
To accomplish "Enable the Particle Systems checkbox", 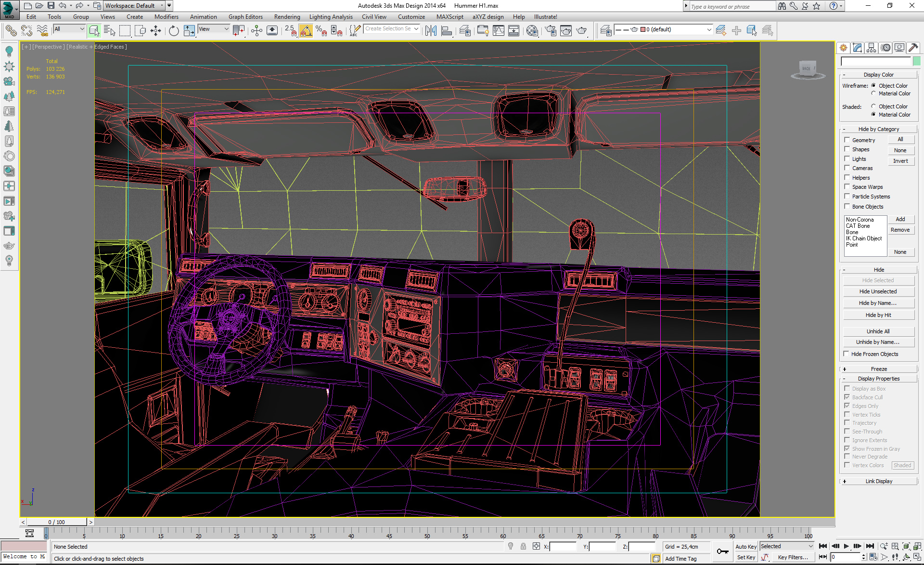I will (x=847, y=197).
